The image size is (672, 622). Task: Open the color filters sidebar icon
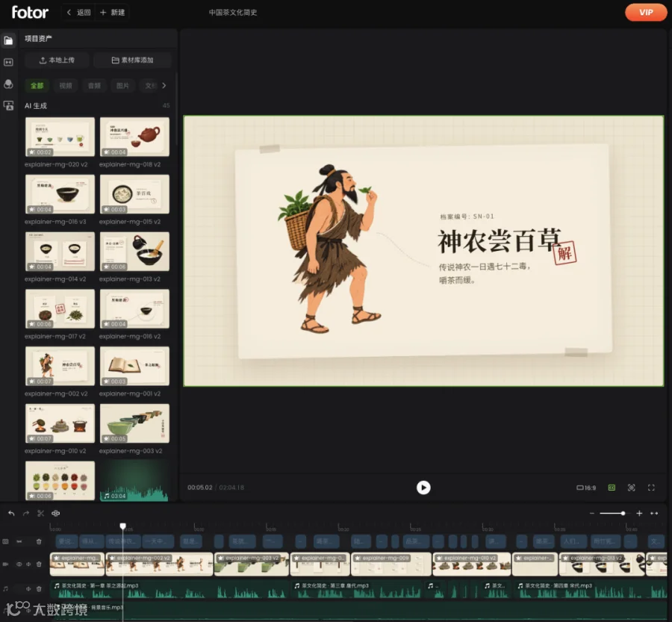[x=8, y=84]
